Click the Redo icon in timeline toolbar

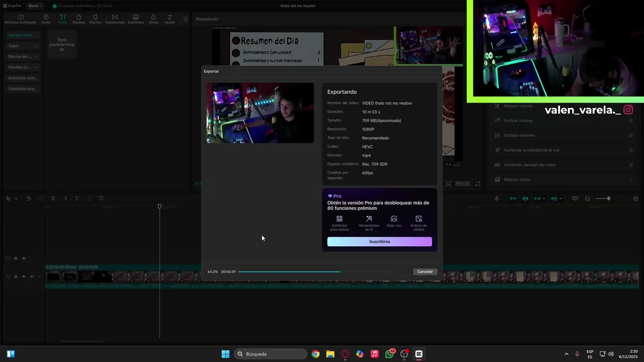pos(41,199)
